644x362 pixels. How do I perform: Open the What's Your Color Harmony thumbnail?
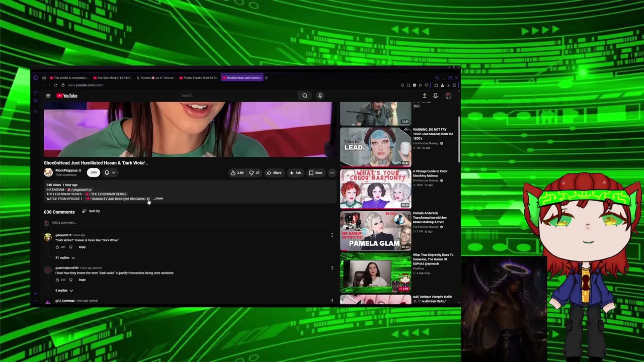376,189
